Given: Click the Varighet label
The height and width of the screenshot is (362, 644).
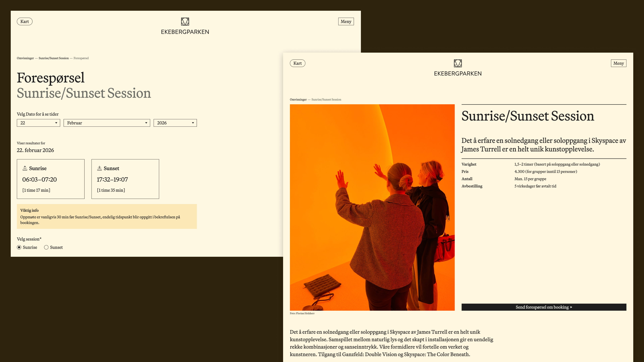Looking at the screenshot, I should click(469, 164).
